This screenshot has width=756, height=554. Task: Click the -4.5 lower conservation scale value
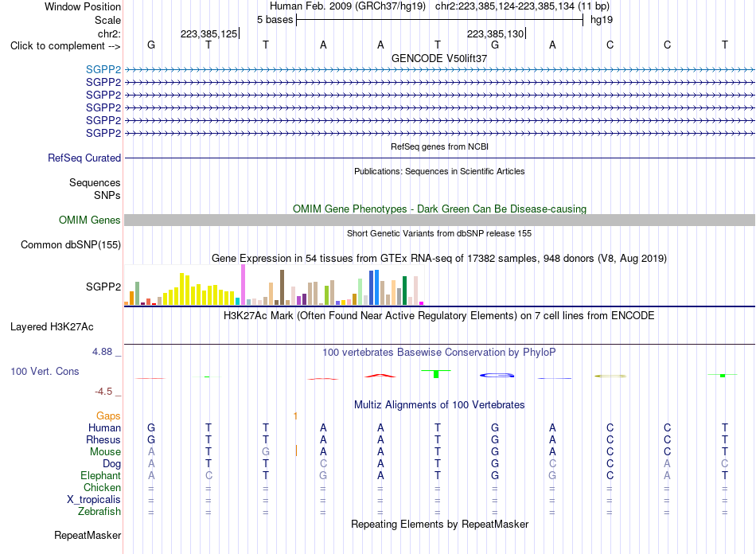click(x=103, y=392)
